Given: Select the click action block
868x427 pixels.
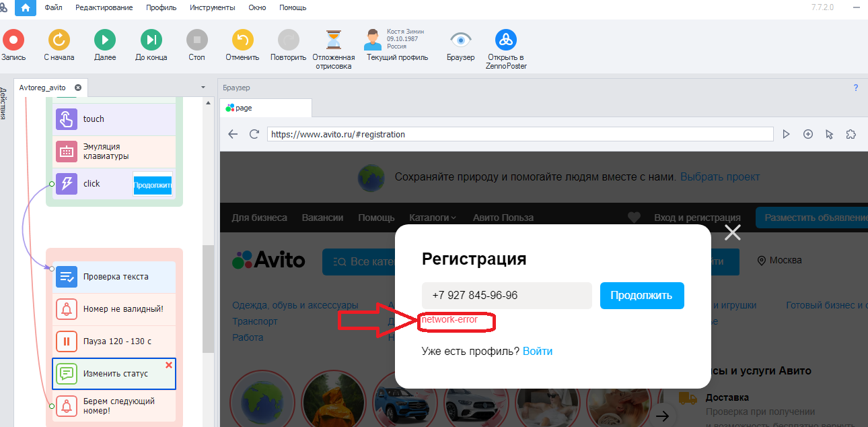Looking at the screenshot, I should point(114,184).
